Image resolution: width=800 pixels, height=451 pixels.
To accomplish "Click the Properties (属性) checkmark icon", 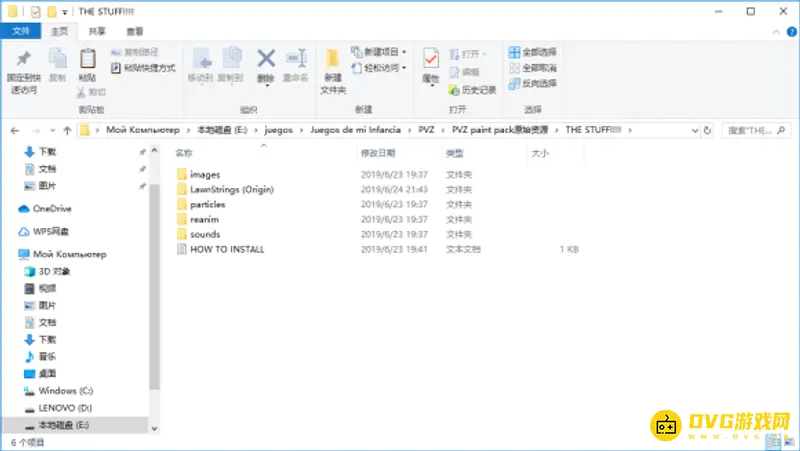I will tap(431, 59).
